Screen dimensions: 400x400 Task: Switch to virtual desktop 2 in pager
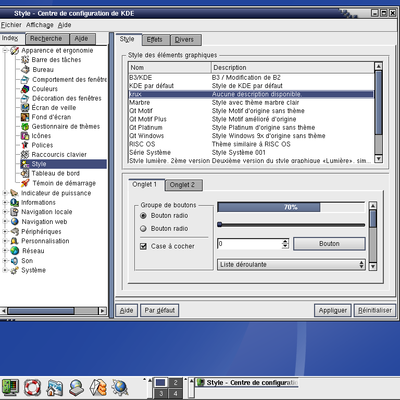point(175,382)
